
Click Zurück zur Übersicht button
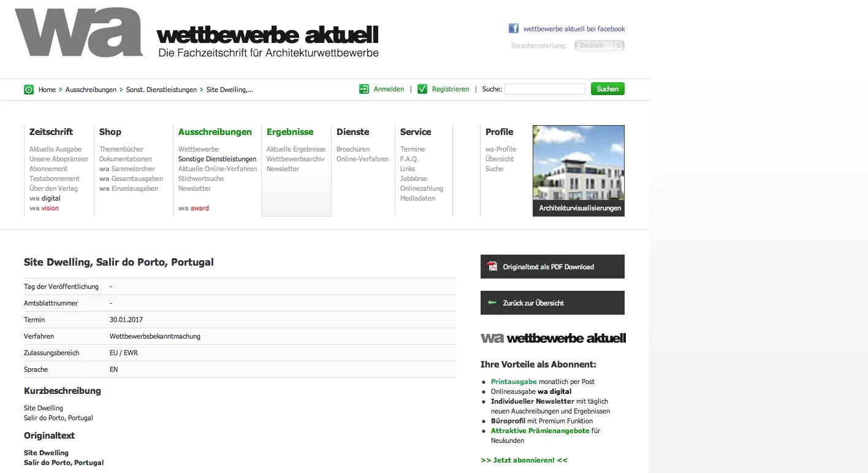552,302
